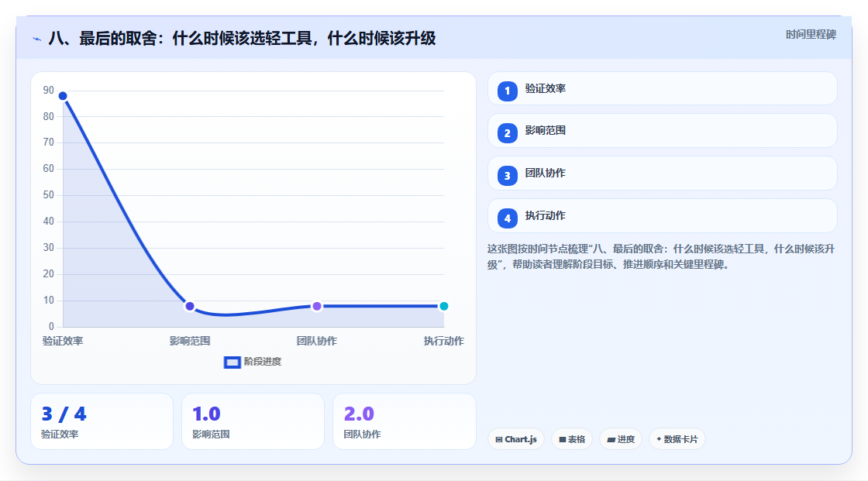Click the description paragraph starting 这张图按时间节点
This screenshot has width=868, height=481.
click(x=661, y=257)
